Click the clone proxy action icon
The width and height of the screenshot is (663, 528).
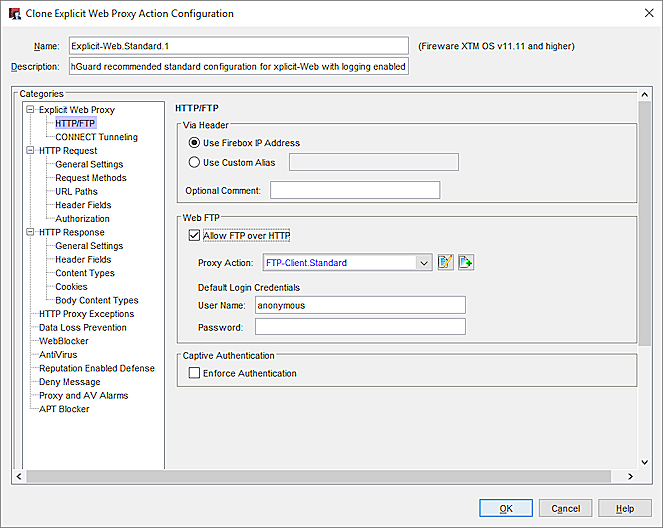point(466,263)
